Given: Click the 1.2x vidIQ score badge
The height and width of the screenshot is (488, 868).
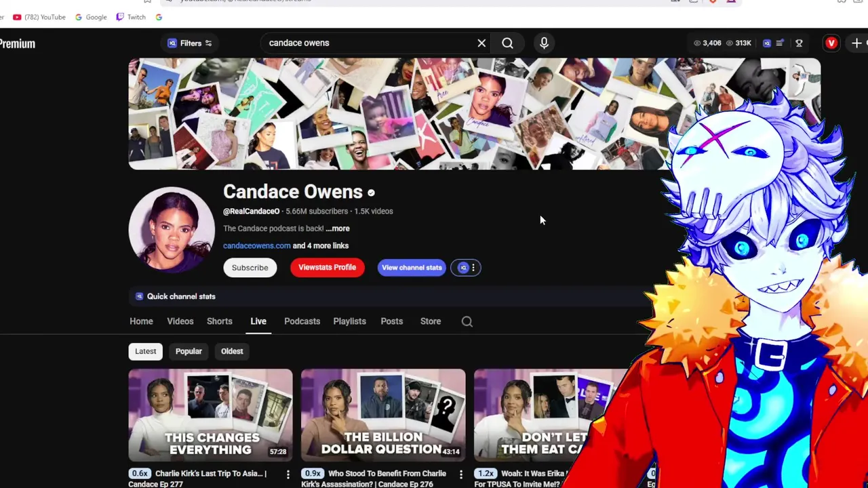Looking at the screenshot, I should [x=486, y=474].
